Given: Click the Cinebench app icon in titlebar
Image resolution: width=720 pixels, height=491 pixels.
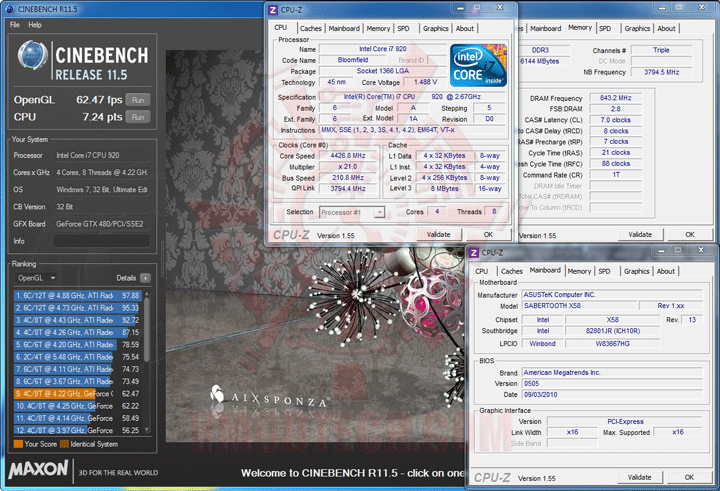Looking at the screenshot, I should [10, 9].
